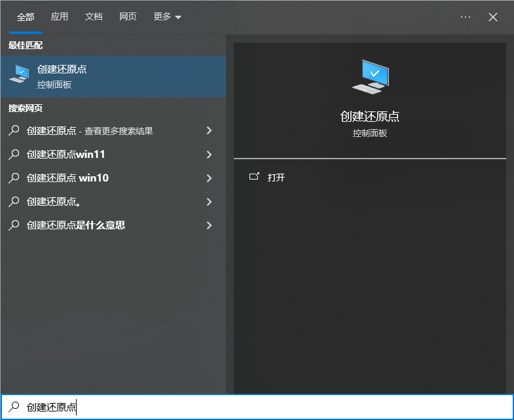Switch to the 应用 tab
Image resolution: width=514 pixels, height=420 pixels.
click(x=60, y=16)
